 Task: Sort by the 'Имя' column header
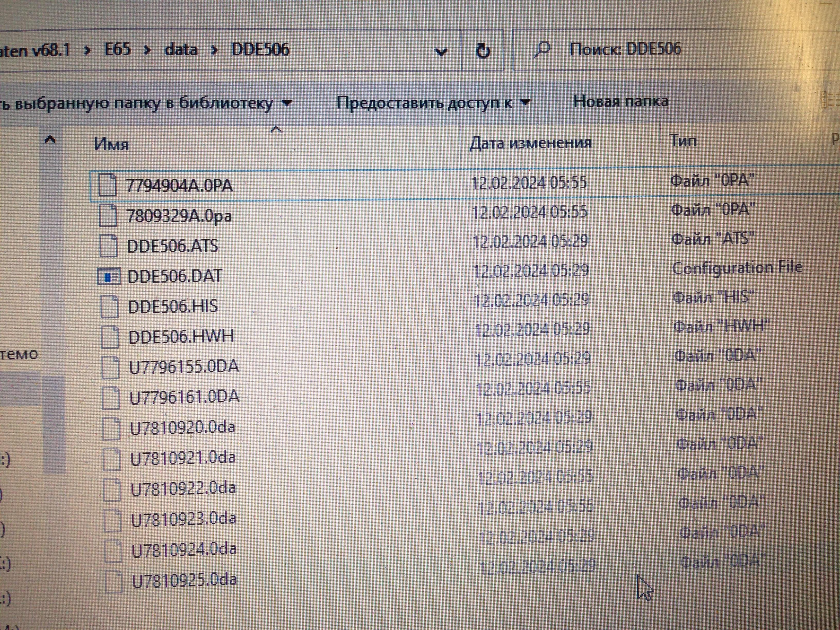(112, 145)
